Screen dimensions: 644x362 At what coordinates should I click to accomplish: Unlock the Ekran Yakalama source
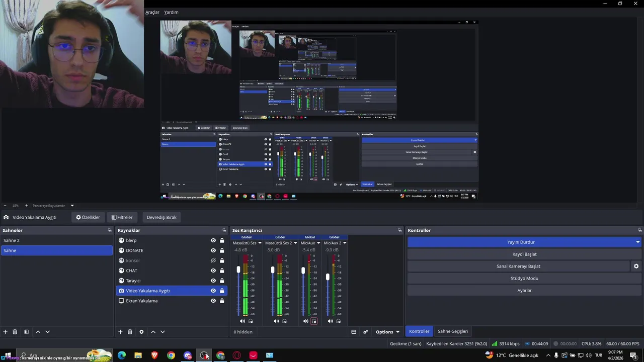coord(222,301)
